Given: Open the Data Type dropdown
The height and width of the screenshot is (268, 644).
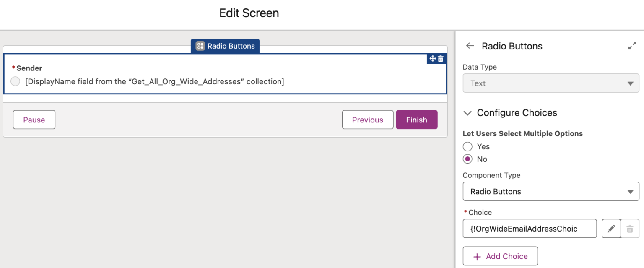Looking at the screenshot, I should (551, 83).
